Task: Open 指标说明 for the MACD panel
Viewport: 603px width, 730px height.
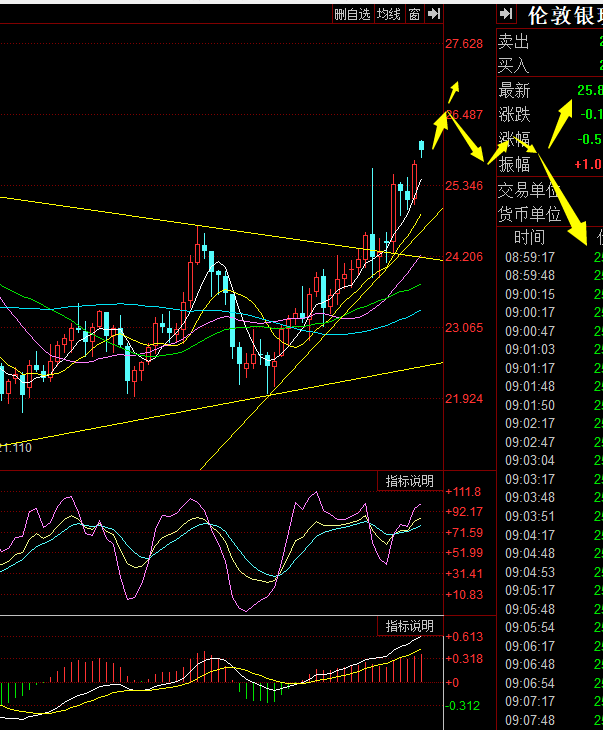Action: 411,626
